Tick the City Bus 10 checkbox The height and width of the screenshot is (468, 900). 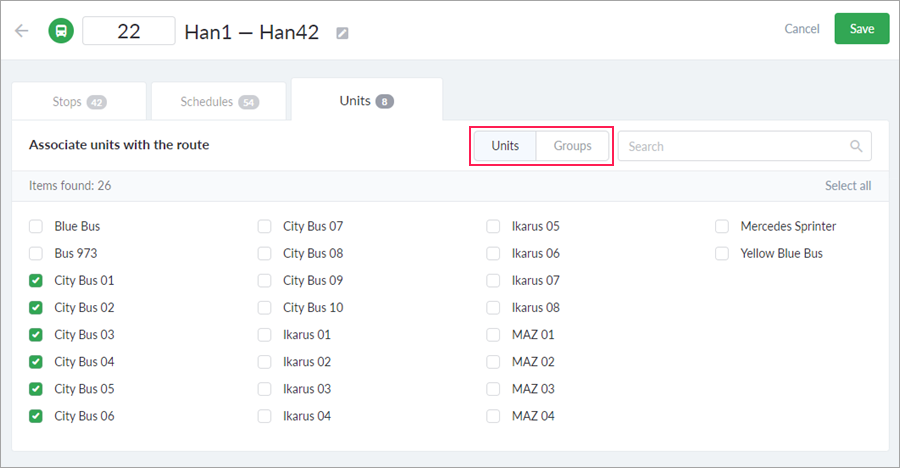pyautogui.click(x=264, y=308)
